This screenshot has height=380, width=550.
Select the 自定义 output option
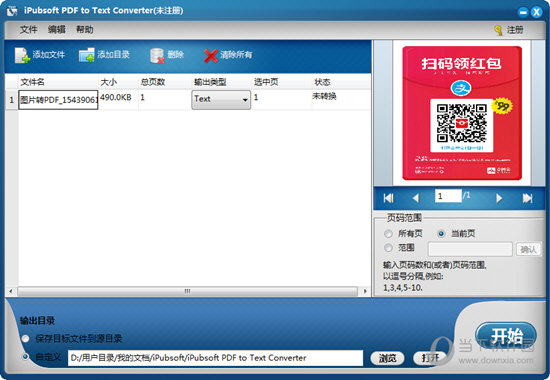coord(25,357)
